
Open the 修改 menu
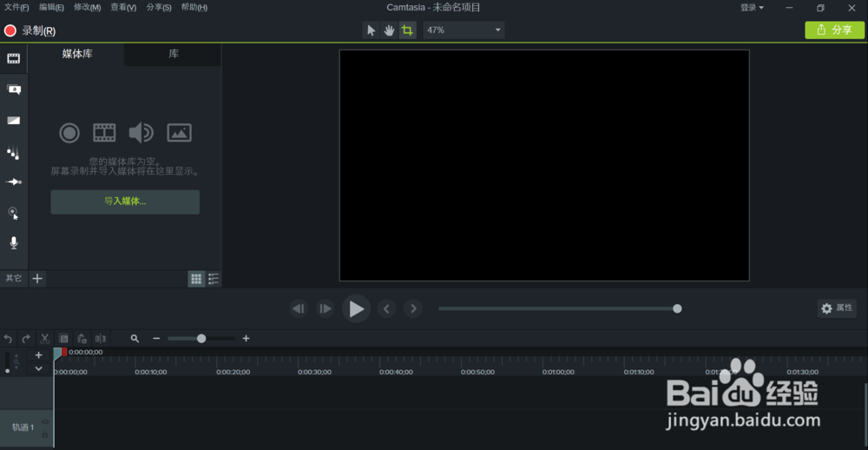pos(88,7)
